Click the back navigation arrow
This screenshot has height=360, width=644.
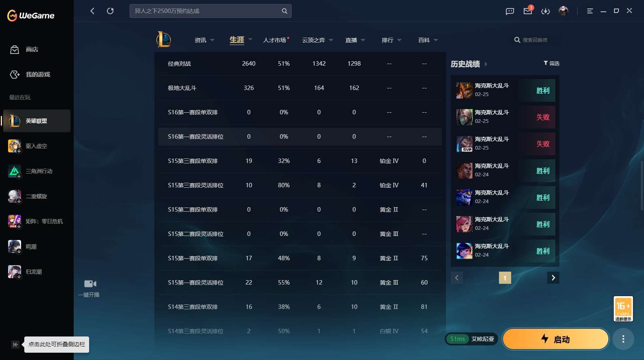click(x=92, y=11)
